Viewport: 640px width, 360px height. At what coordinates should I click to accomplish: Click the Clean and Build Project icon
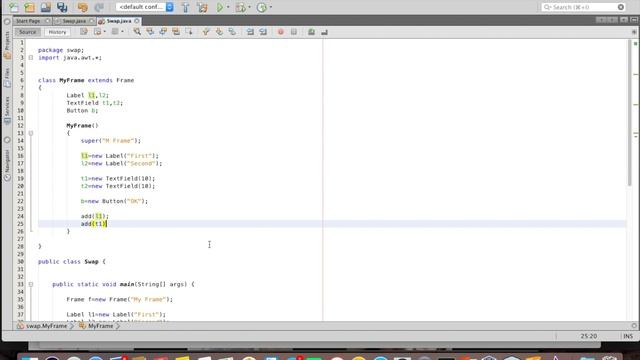pos(202,7)
